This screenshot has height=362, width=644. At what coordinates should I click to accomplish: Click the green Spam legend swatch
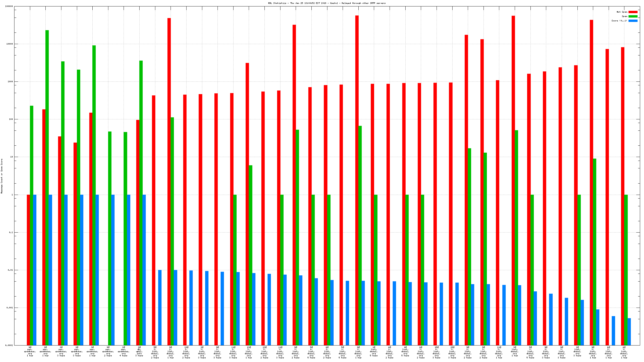point(633,16)
